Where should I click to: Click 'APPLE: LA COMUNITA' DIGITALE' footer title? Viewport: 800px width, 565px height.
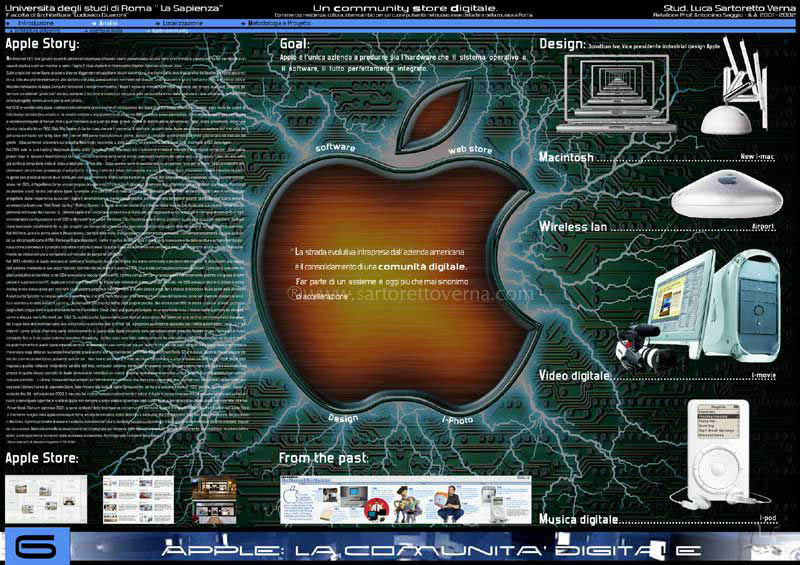coord(431,550)
